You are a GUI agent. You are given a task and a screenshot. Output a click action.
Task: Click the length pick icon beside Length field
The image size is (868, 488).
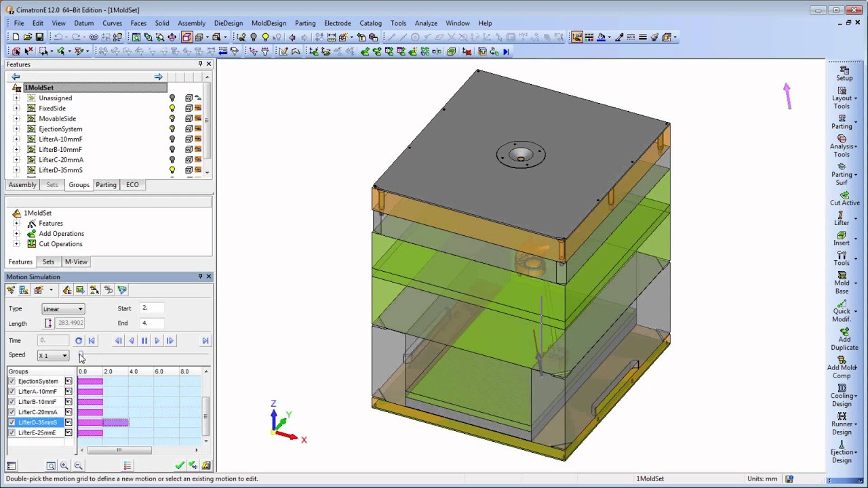point(48,323)
